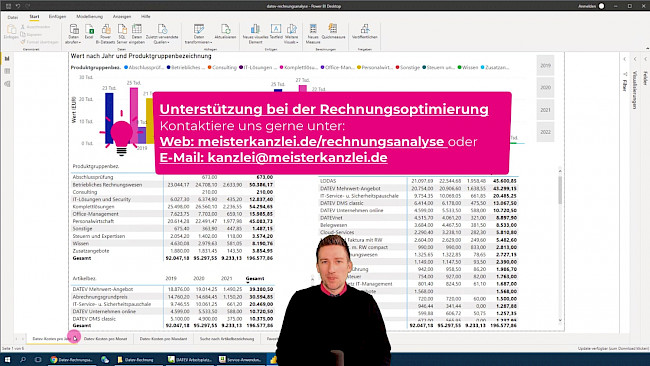This screenshot has height=366, width=650.
Task: Open Weitere Visuals dropdown
Action: point(291,34)
